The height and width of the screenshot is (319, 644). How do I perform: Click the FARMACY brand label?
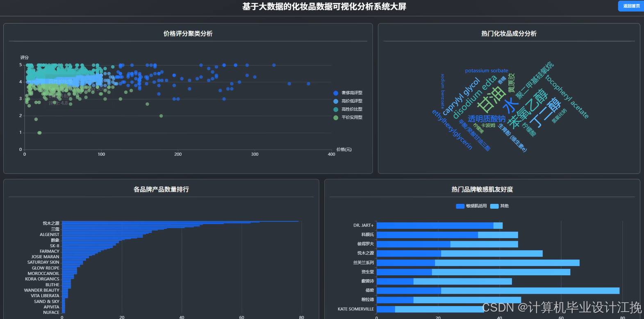click(x=50, y=251)
